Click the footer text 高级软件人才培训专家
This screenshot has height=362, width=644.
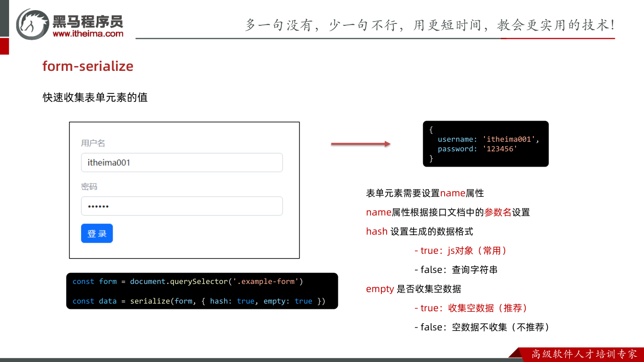pos(584,354)
